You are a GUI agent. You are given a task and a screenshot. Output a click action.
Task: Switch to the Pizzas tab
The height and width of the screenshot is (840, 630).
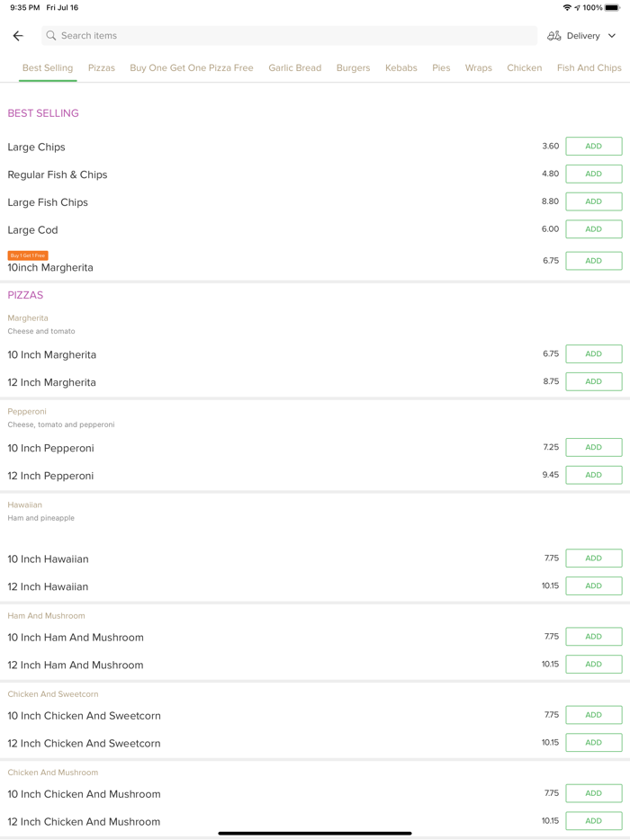point(102,68)
